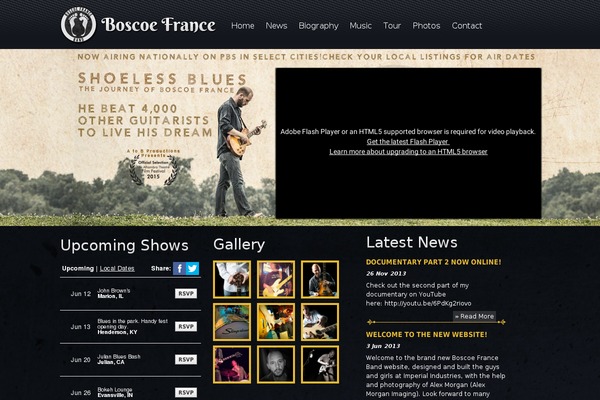Select the Upcoming shows tab

point(78,268)
